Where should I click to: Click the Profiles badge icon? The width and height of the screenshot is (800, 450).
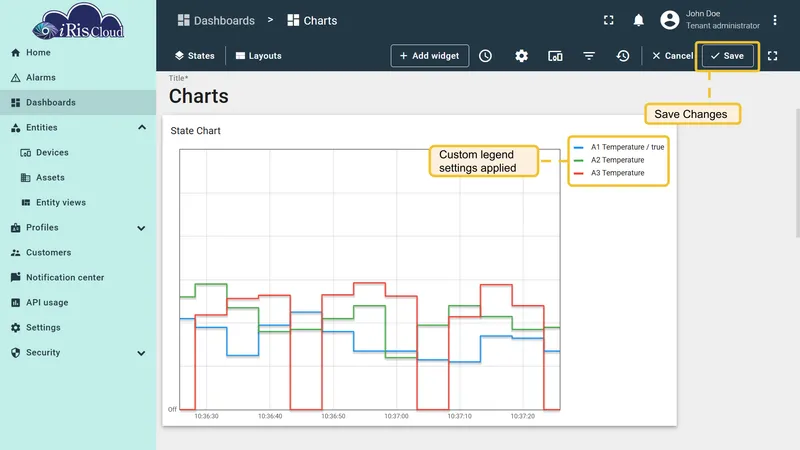[16, 228]
